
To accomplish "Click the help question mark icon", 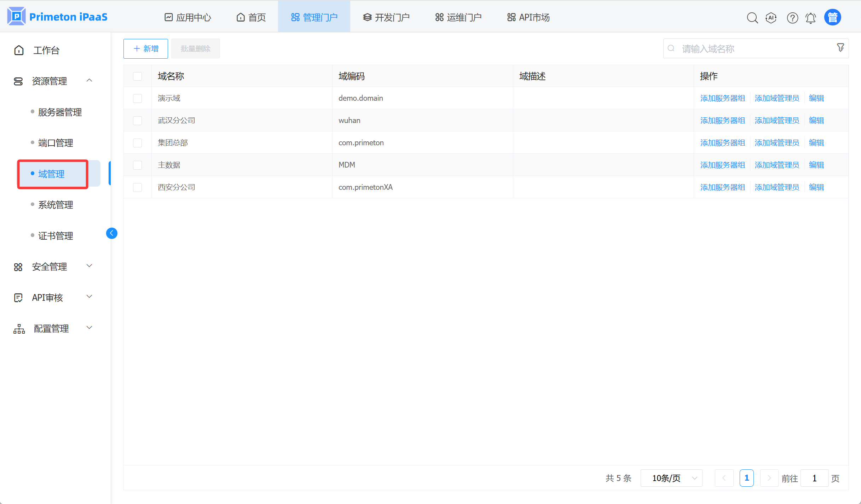I will click(x=792, y=18).
